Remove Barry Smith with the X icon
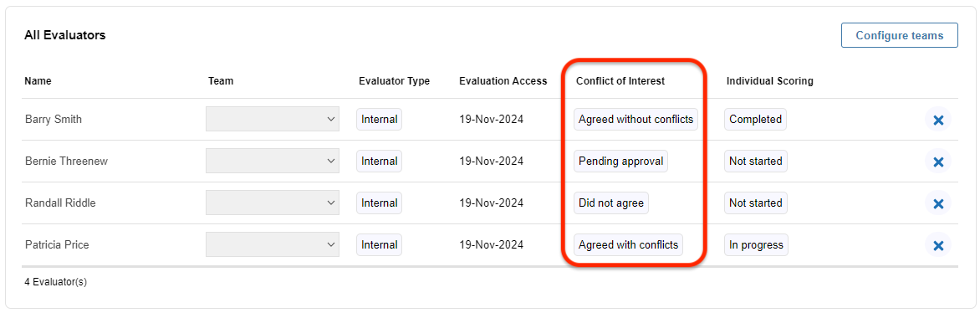Screen dimensions: 980x313 937,120
